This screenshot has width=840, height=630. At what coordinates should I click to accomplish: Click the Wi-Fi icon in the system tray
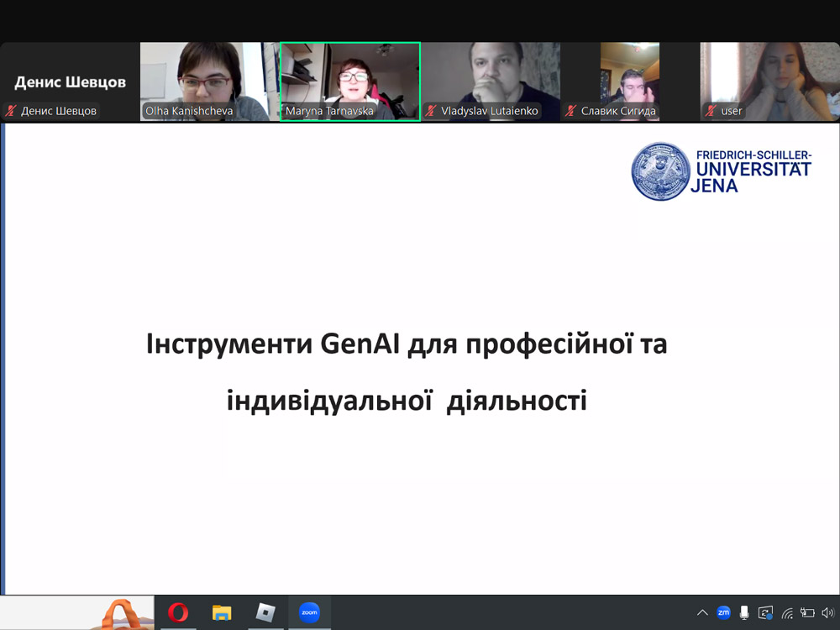[788, 612]
